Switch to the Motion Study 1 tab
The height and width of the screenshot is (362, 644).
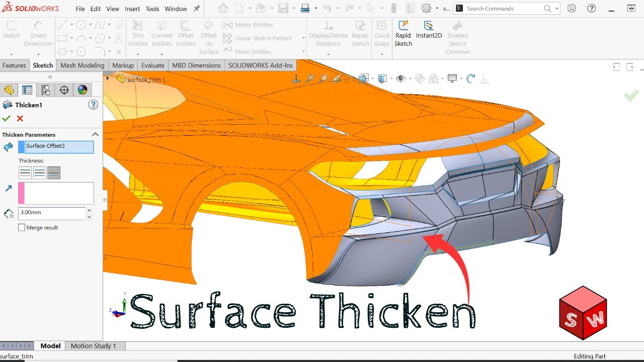(x=94, y=346)
